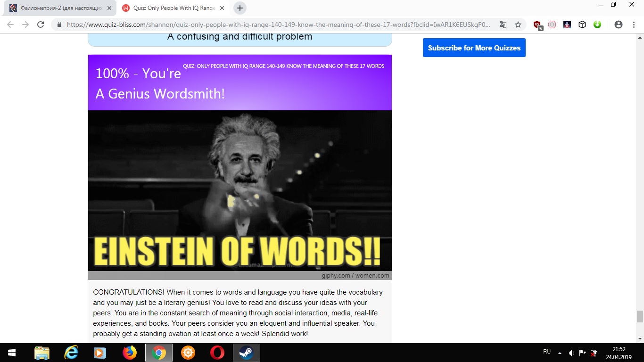The width and height of the screenshot is (644, 362).
Task: Open the octagon-shaped extension icon
Action: pyautogui.click(x=552, y=25)
